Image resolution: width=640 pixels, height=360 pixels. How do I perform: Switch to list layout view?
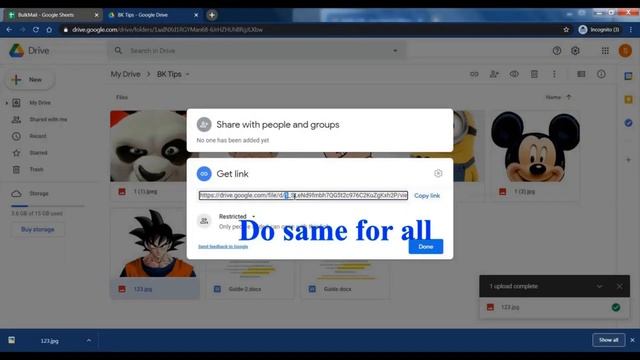[x=581, y=74]
